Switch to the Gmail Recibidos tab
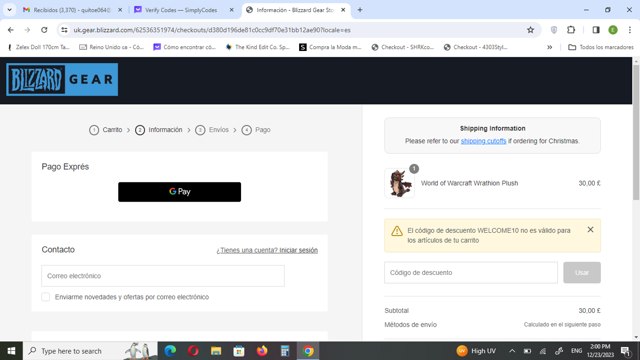Image resolution: width=640 pixels, height=360 pixels. pyautogui.click(x=72, y=10)
